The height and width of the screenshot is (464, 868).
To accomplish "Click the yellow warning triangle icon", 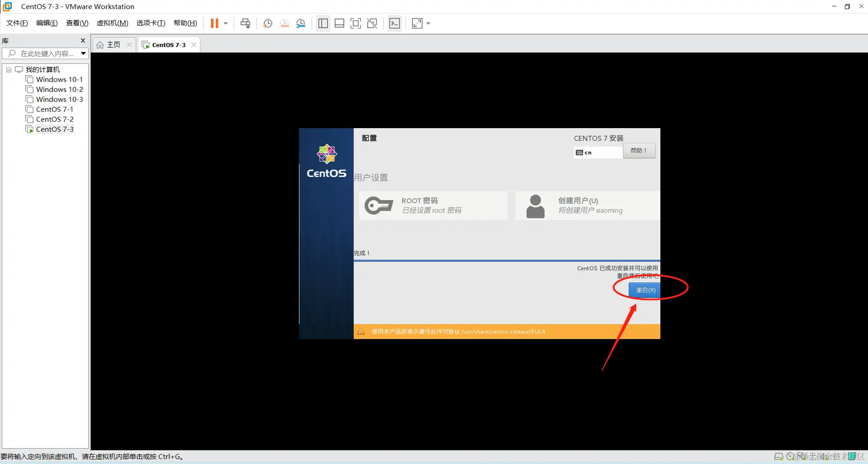I will pyautogui.click(x=361, y=332).
